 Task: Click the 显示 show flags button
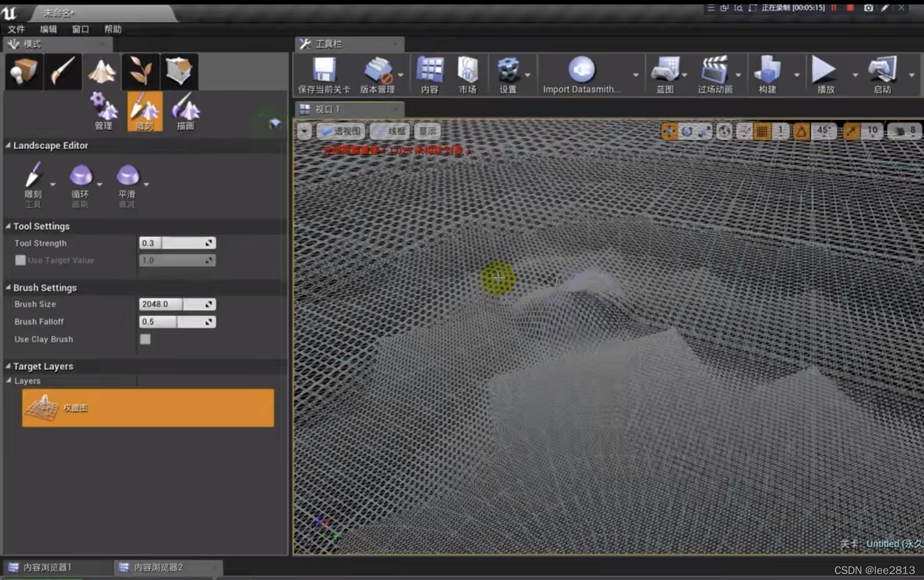(427, 131)
